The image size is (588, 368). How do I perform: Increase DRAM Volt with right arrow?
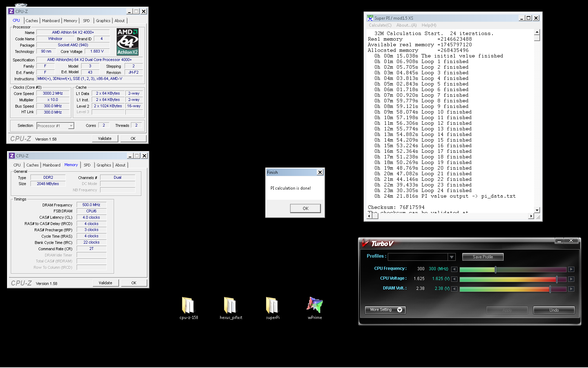tap(571, 289)
